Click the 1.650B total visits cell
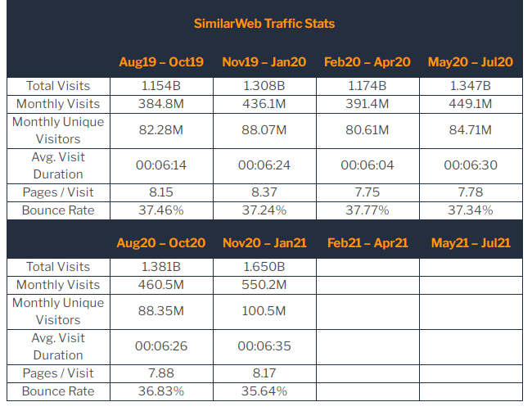 pos(264,267)
